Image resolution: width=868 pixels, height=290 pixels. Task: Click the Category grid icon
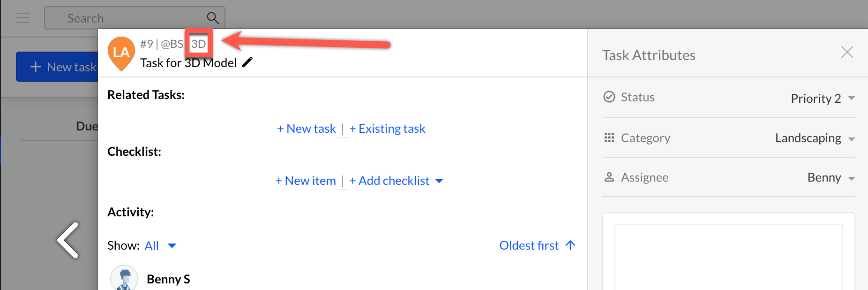[609, 138]
